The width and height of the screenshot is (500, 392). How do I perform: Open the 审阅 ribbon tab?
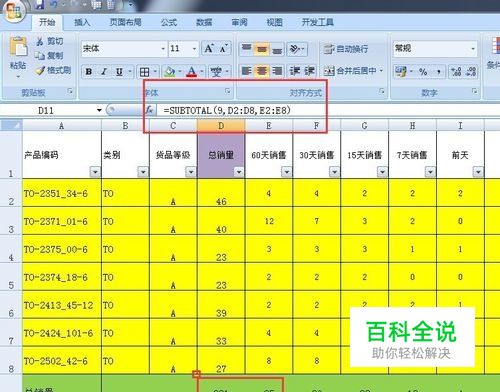pyautogui.click(x=239, y=22)
